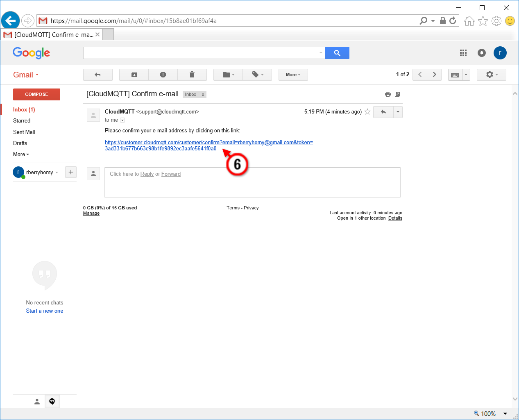
Task: Open browser home page icon
Action: pos(469,21)
